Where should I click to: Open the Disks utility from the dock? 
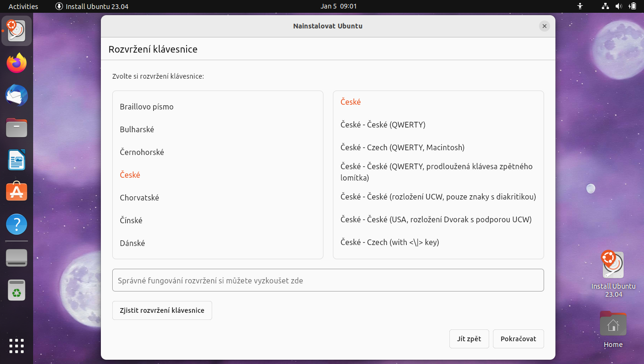click(x=16, y=257)
